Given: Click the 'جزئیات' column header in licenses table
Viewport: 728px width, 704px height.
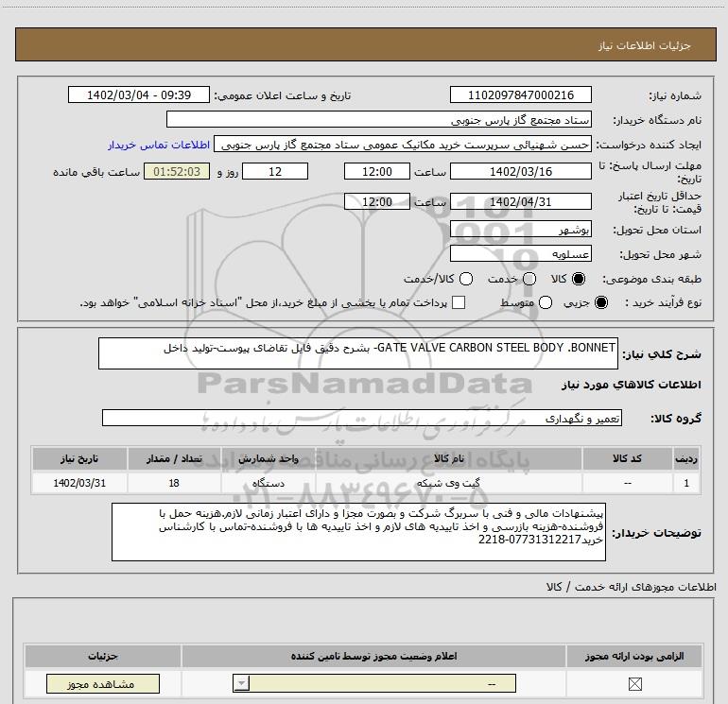Looking at the screenshot, I should [x=103, y=656].
